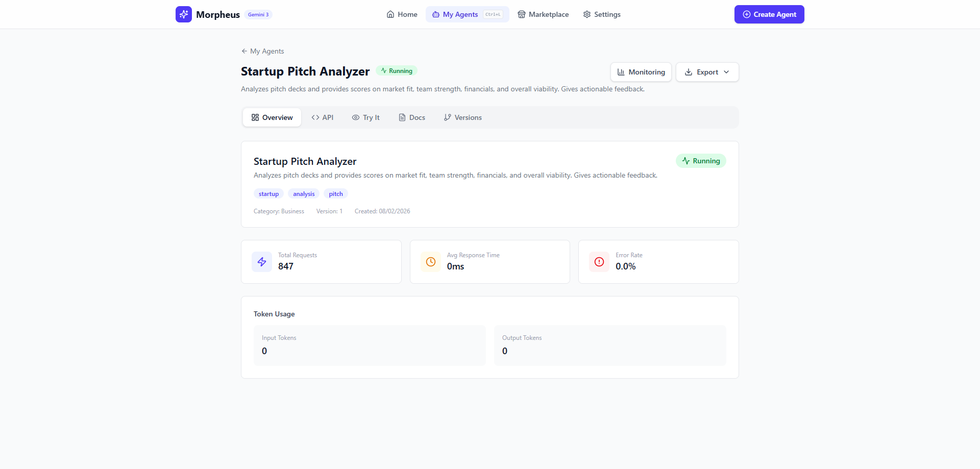Create a new agent with Create Agent
The width and height of the screenshot is (980, 469).
(769, 14)
